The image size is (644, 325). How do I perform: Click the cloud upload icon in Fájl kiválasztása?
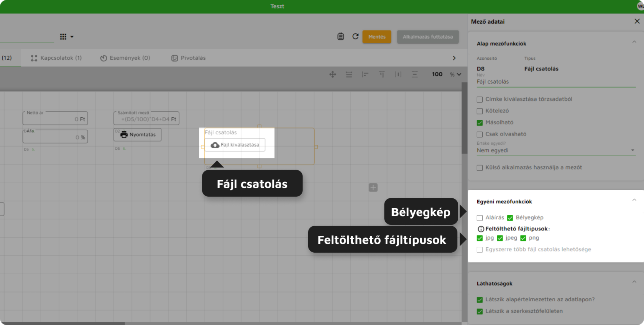point(215,145)
